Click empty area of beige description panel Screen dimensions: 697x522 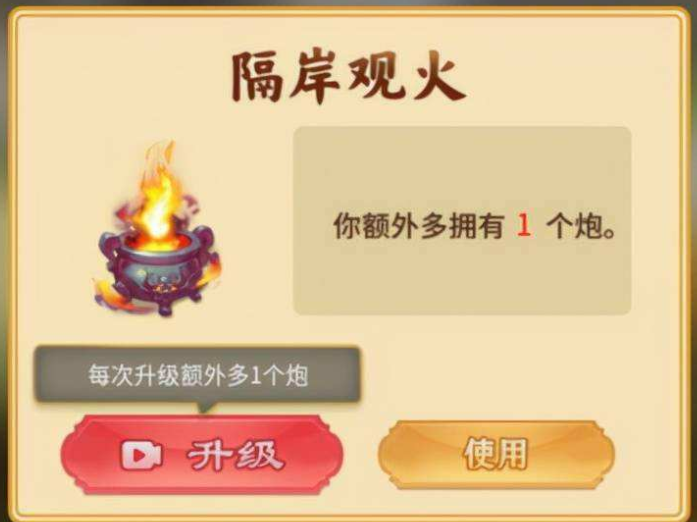[462, 165]
